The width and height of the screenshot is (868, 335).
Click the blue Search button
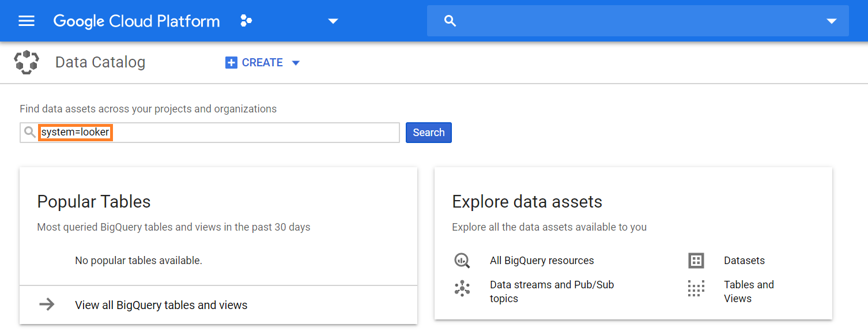pyautogui.click(x=429, y=133)
